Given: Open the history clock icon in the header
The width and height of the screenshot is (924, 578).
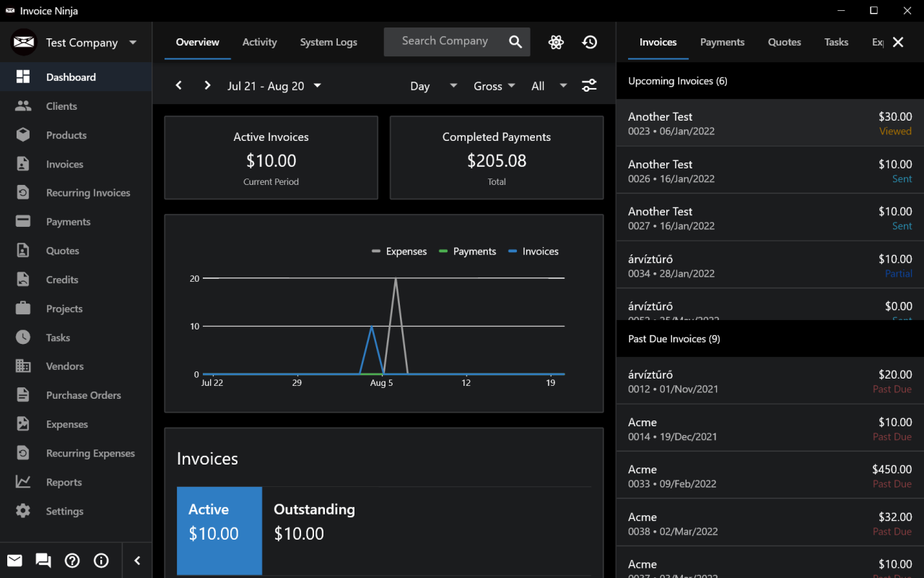Looking at the screenshot, I should (590, 42).
